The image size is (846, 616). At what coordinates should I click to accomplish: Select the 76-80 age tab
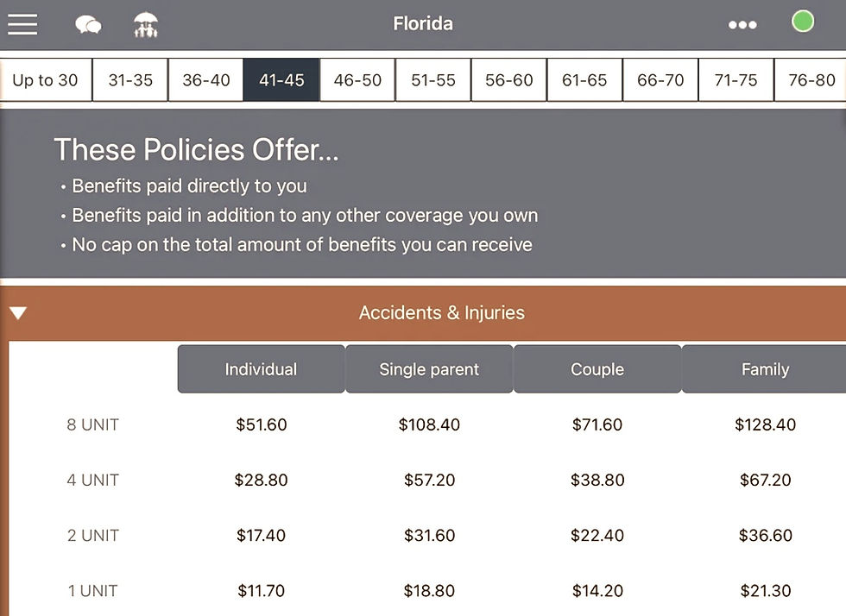(x=811, y=80)
